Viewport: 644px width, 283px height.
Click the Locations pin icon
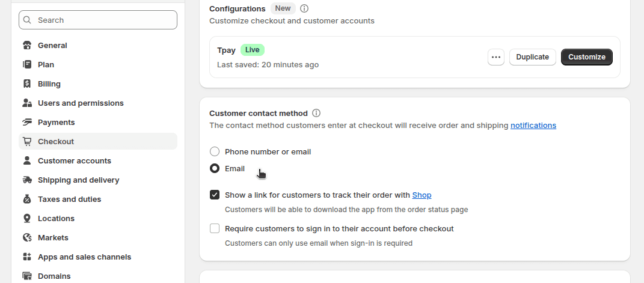[x=27, y=219]
